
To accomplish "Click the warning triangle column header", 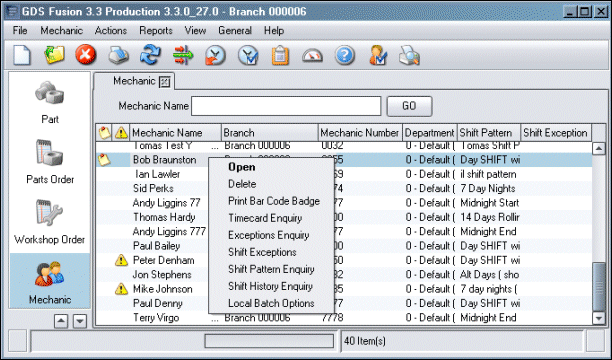I will point(121,133).
